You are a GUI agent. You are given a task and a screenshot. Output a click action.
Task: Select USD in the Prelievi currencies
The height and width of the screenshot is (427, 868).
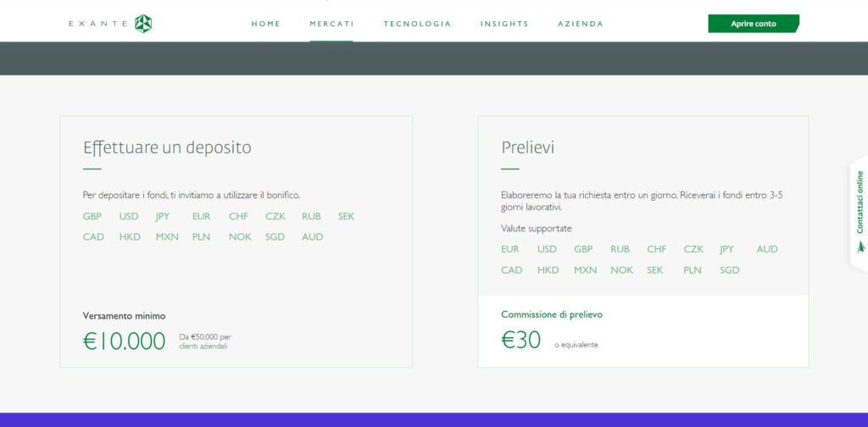pyautogui.click(x=547, y=249)
